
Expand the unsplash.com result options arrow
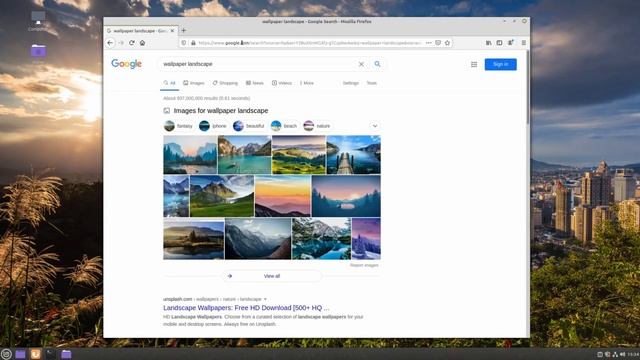coord(265,299)
